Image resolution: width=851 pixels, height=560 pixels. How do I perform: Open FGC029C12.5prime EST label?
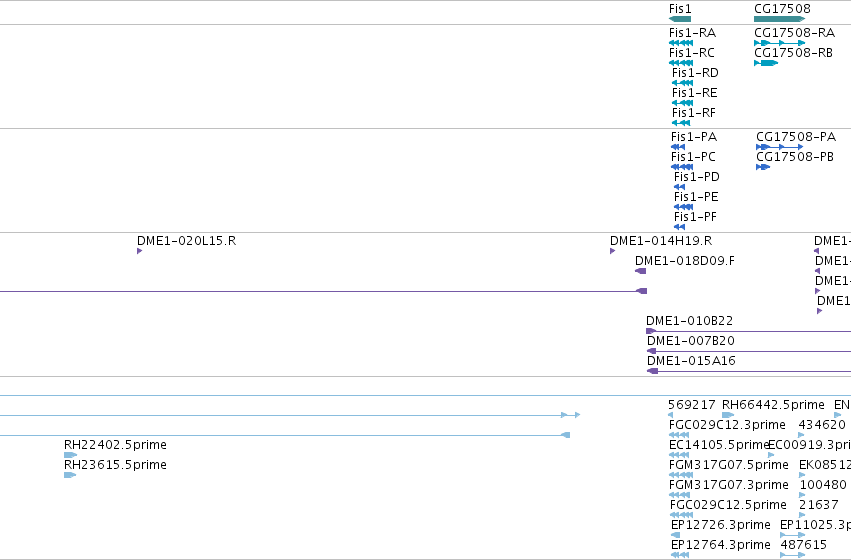point(728,505)
